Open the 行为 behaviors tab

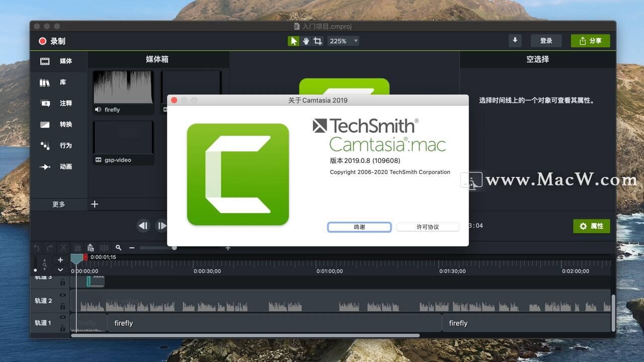tap(59, 146)
